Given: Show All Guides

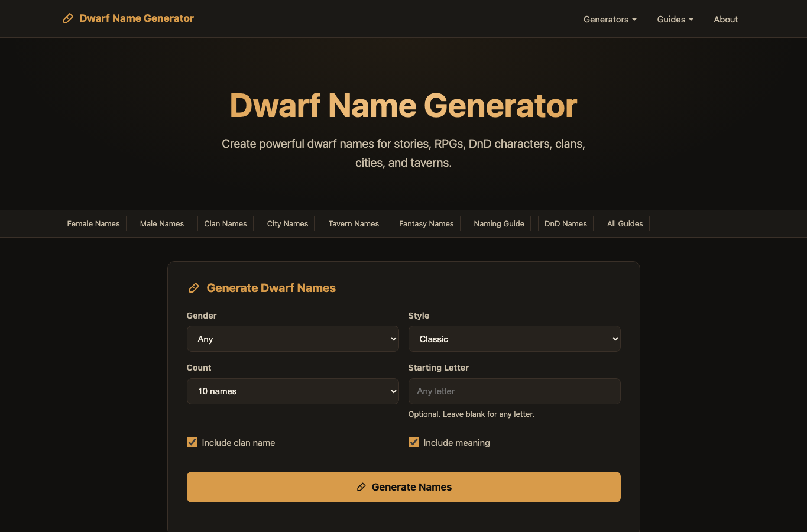Looking at the screenshot, I should pyautogui.click(x=625, y=223).
